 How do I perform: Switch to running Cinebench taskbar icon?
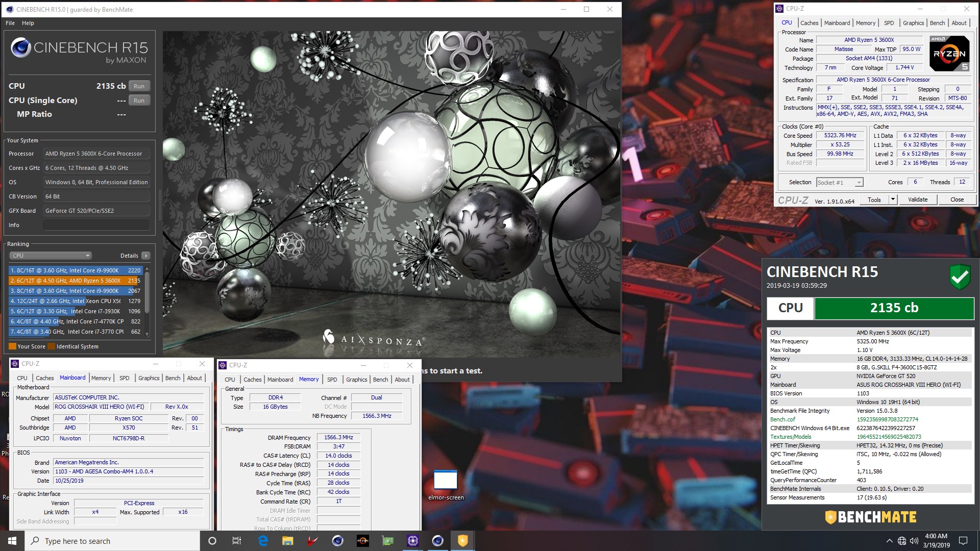coord(437,541)
